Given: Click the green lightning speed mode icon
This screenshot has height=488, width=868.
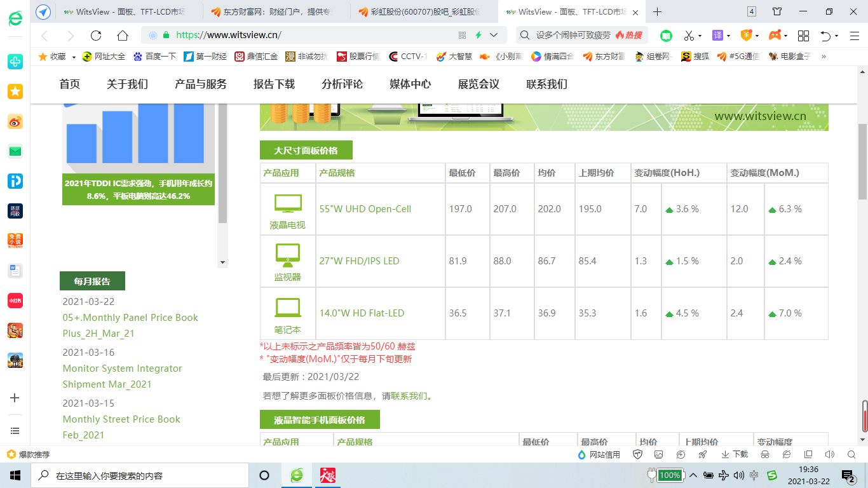Looking at the screenshot, I should click(478, 36).
